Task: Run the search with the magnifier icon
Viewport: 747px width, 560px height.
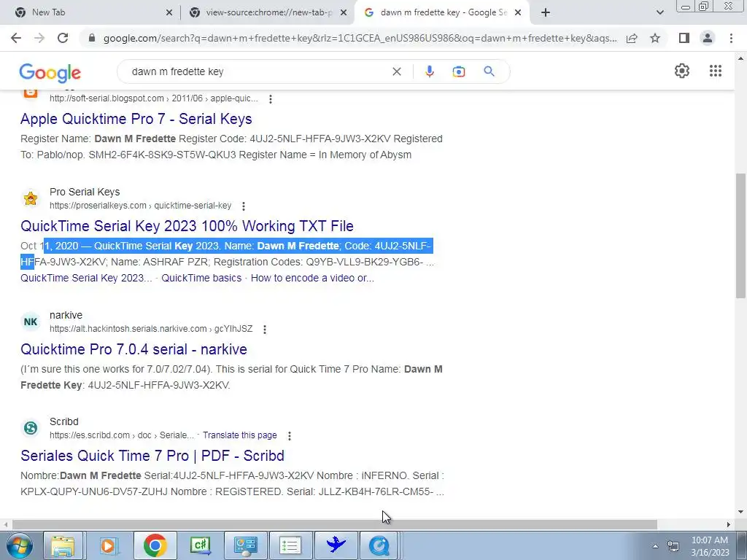Action: tap(489, 71)
